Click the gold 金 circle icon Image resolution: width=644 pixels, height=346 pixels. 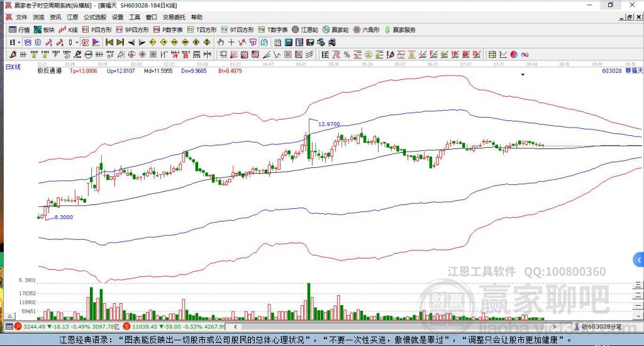pyautogui.click(x=369, y=54)
